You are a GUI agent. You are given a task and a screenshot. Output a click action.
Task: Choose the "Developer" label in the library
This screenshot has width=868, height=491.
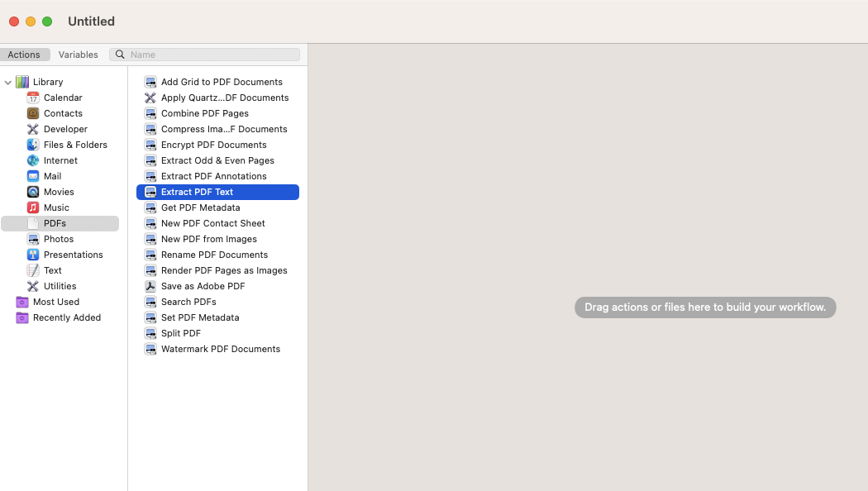click(65, 129)
